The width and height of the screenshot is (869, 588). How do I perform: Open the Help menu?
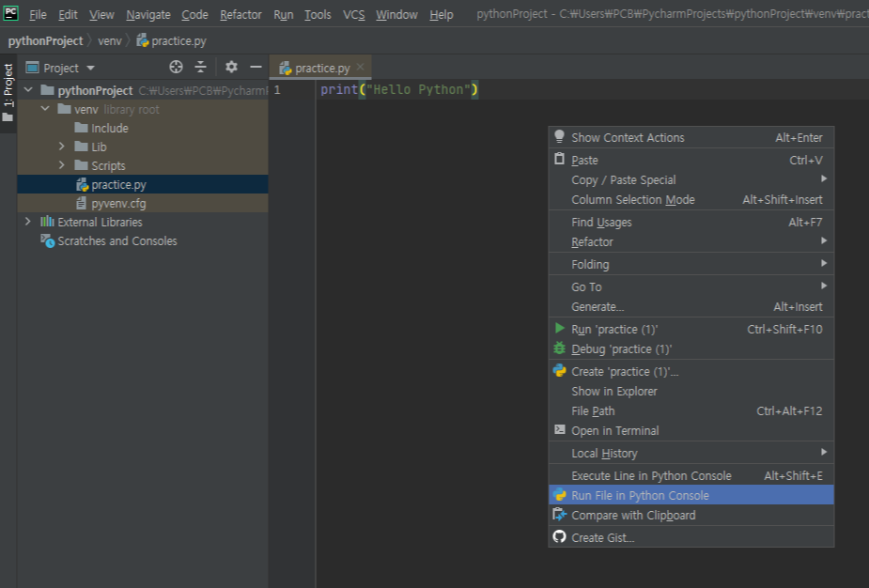tap(442, 14)
